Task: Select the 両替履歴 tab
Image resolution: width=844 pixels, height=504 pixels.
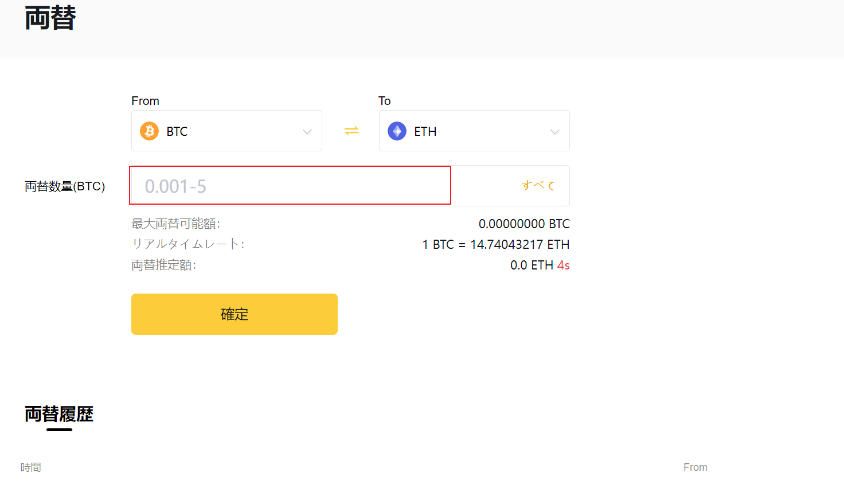Action: tap(59, 414)
